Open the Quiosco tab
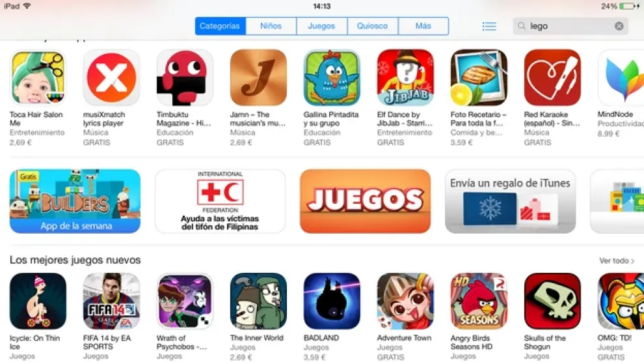 (373, 26)
